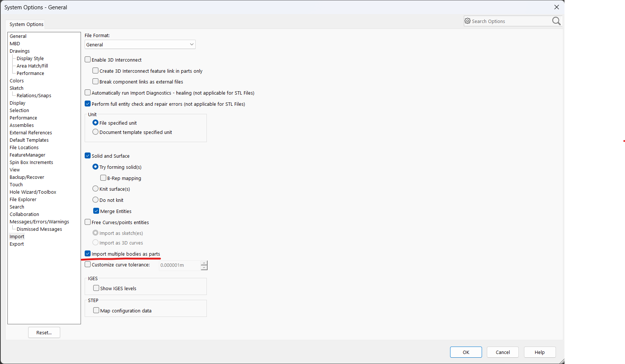Select Try forming solid(s) radio button

pos(95,167)
